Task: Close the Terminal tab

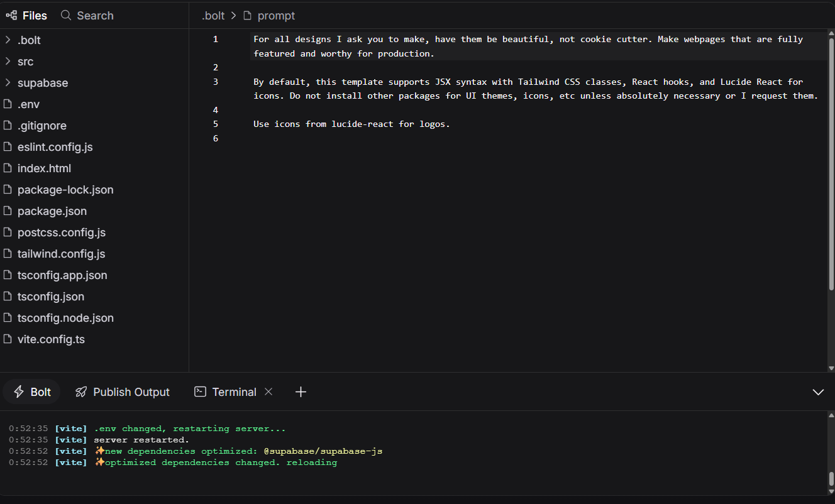Action: (268, 392)
